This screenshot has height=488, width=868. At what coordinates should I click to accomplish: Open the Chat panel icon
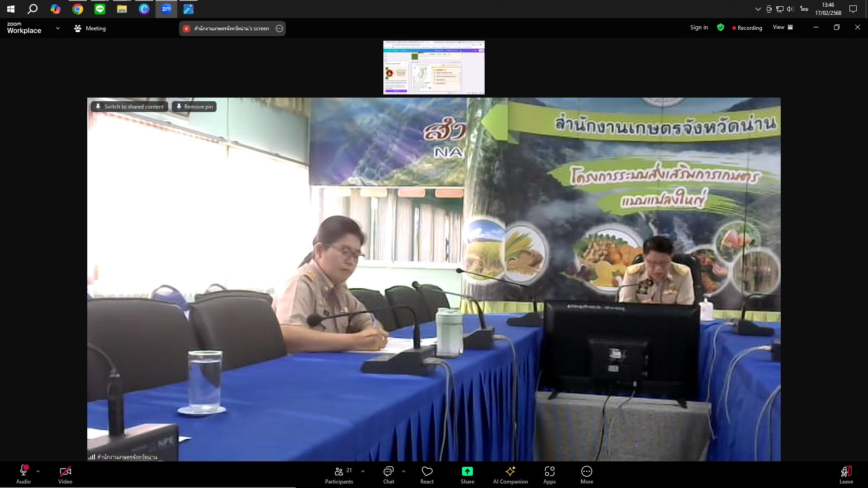pyautogui.click(x=388, y=472)
